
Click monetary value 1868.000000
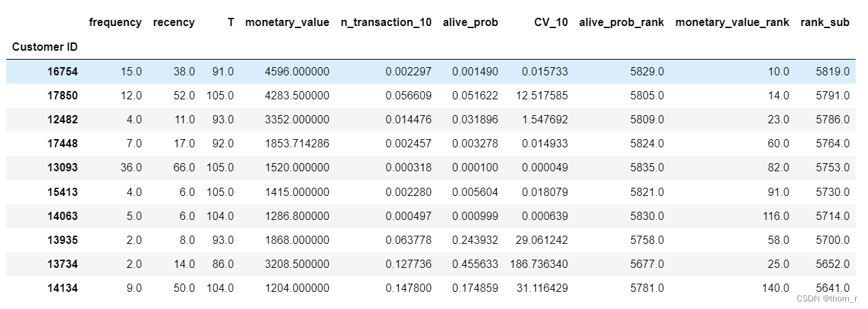(x=296, y=240)
